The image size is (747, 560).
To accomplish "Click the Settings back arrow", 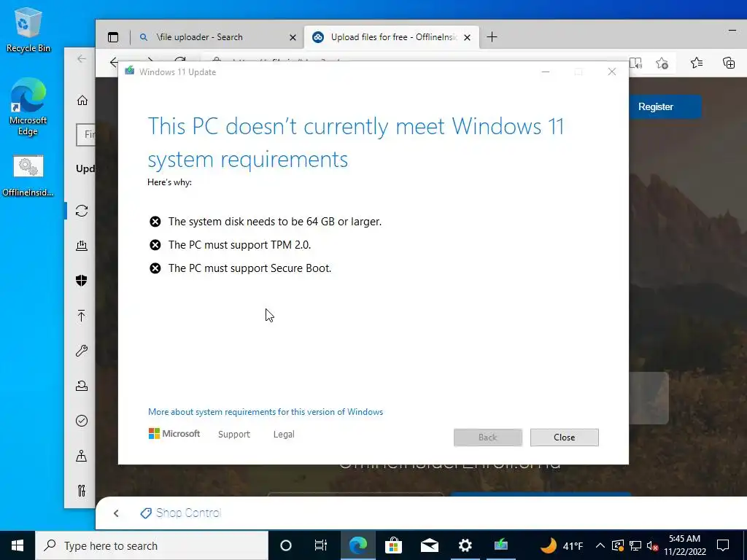I will coord(82,58).
